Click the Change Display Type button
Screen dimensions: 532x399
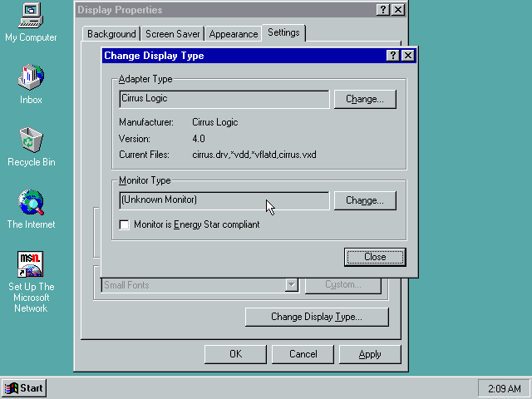(x=317, y=317)
